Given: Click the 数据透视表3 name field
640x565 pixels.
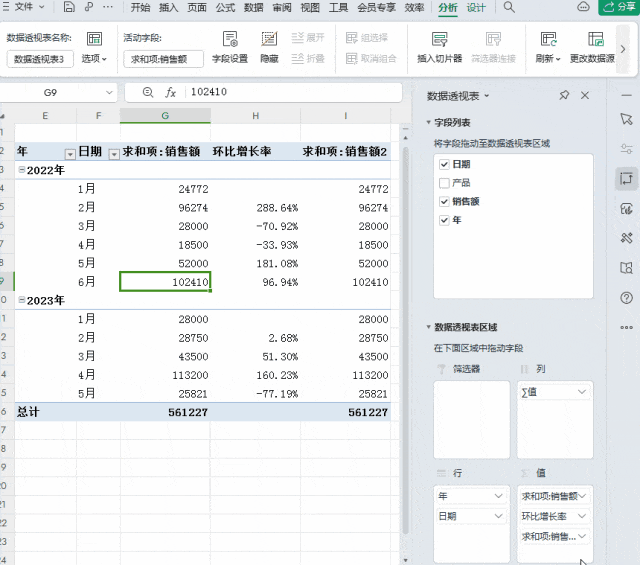Looking at the screenshot, I should pyautogui.click(x=40, y=59).
